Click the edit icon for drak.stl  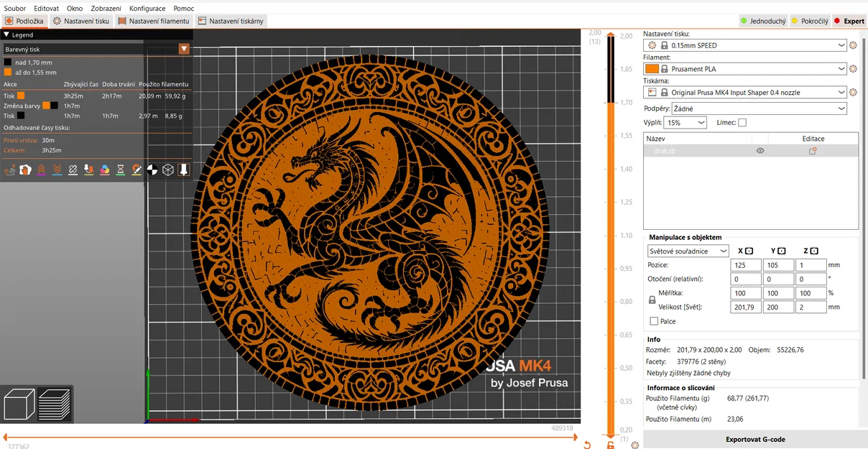tap(813, 151)
